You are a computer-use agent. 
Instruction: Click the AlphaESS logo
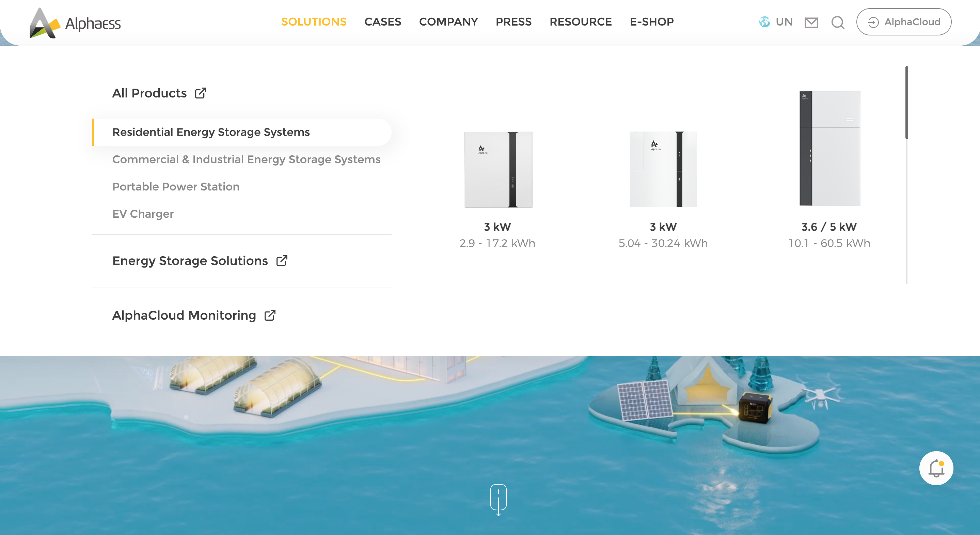click(x=75, y=23)
